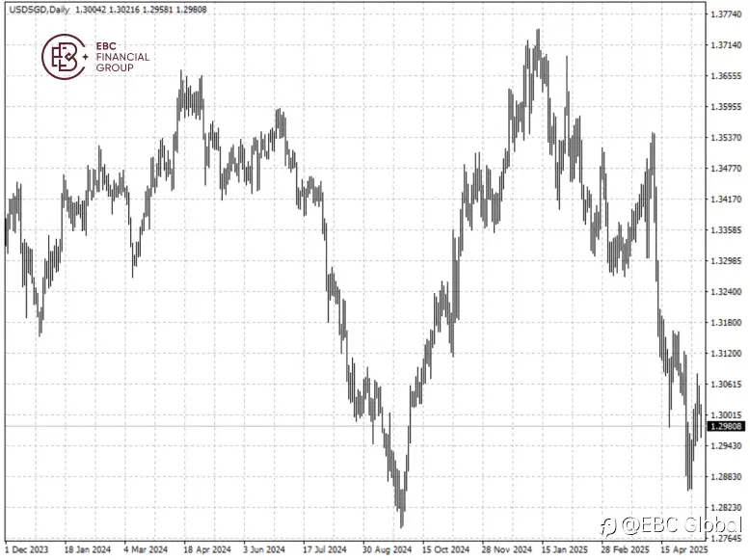Click the 1.33585 price axis label

point(726,230)
